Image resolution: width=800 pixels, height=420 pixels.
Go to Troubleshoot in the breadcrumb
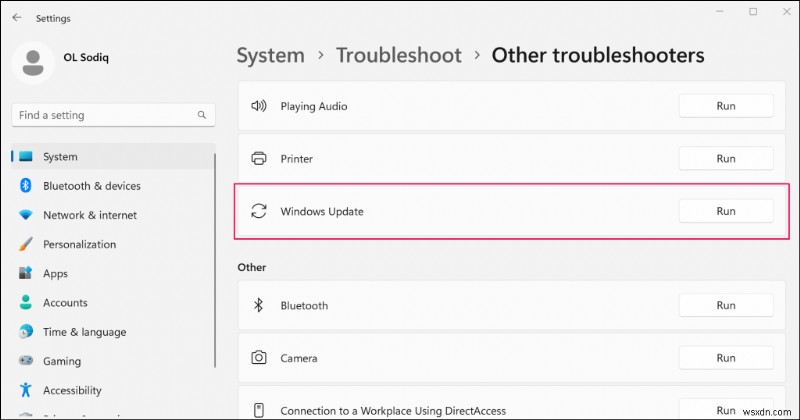tap(398, 55)
